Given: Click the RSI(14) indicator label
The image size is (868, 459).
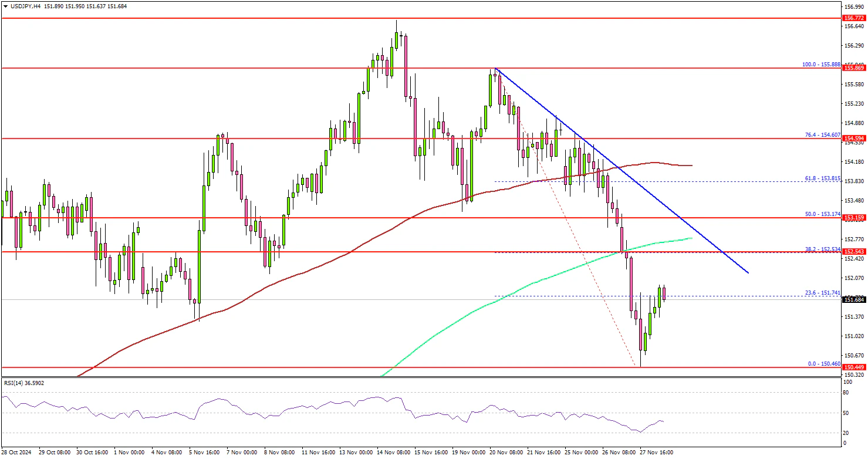Looking at the screenshot, I should tap(23, 383).
